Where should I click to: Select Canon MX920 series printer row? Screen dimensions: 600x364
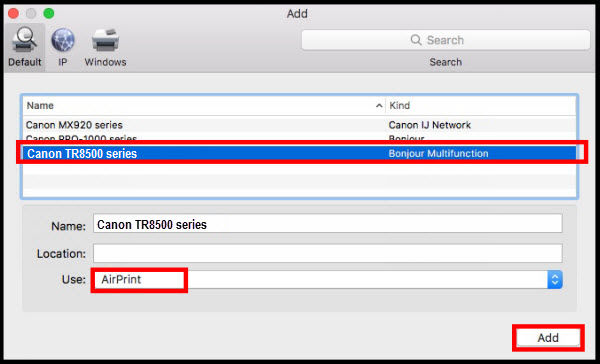coord(300,125)
